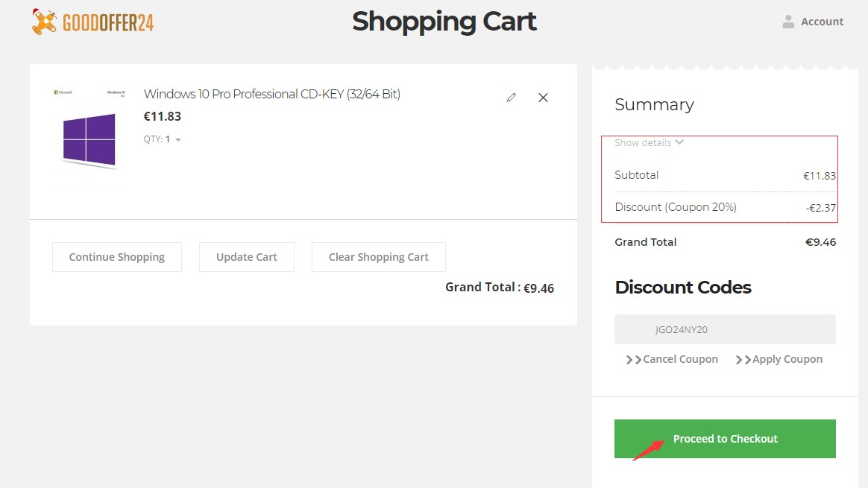Remove the Windows 10 Pro item with X icon
Viewport: 868px width, 488px height.
click(x=543, y=98)
